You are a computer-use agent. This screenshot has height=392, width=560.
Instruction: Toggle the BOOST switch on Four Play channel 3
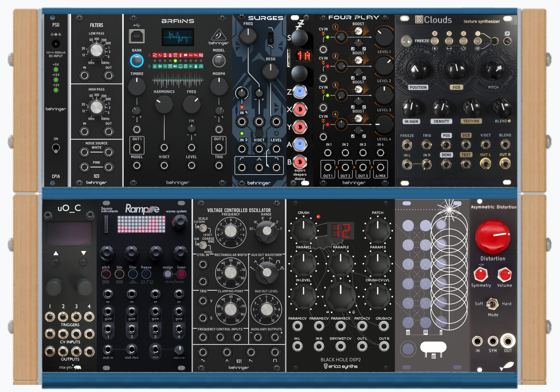pyautogui.click(x=358, y=90)
